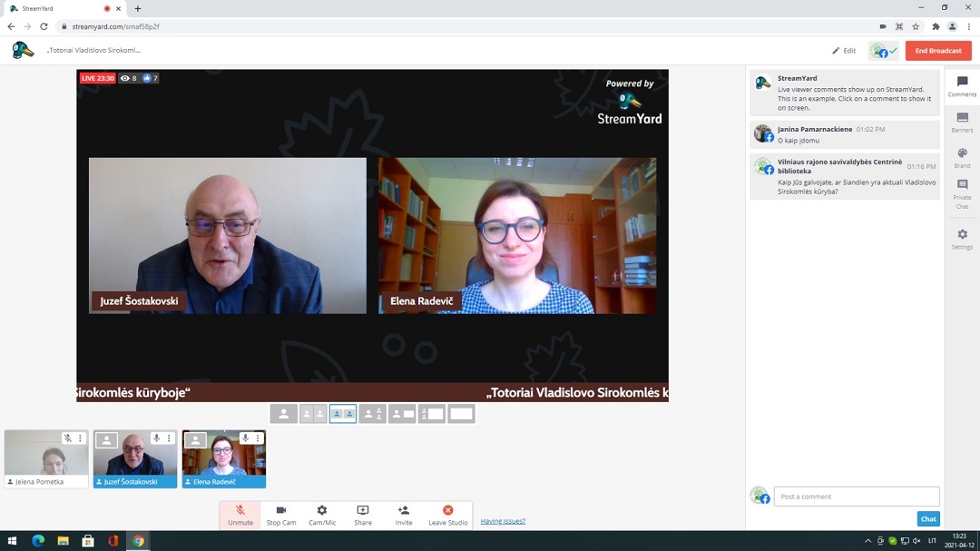Open the Banners tab

click(x=962, y=123)
